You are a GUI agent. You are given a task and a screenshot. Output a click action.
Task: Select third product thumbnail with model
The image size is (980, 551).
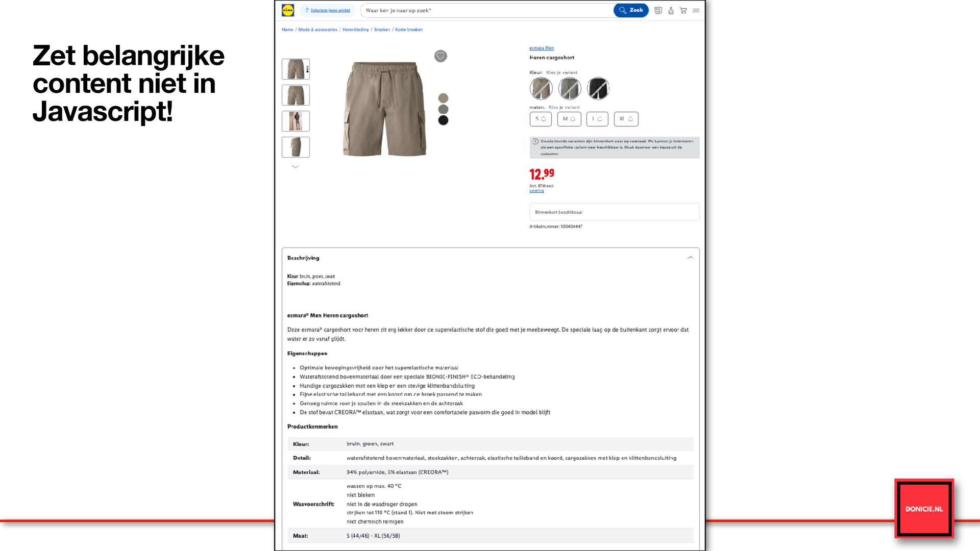tap(296, 121)
